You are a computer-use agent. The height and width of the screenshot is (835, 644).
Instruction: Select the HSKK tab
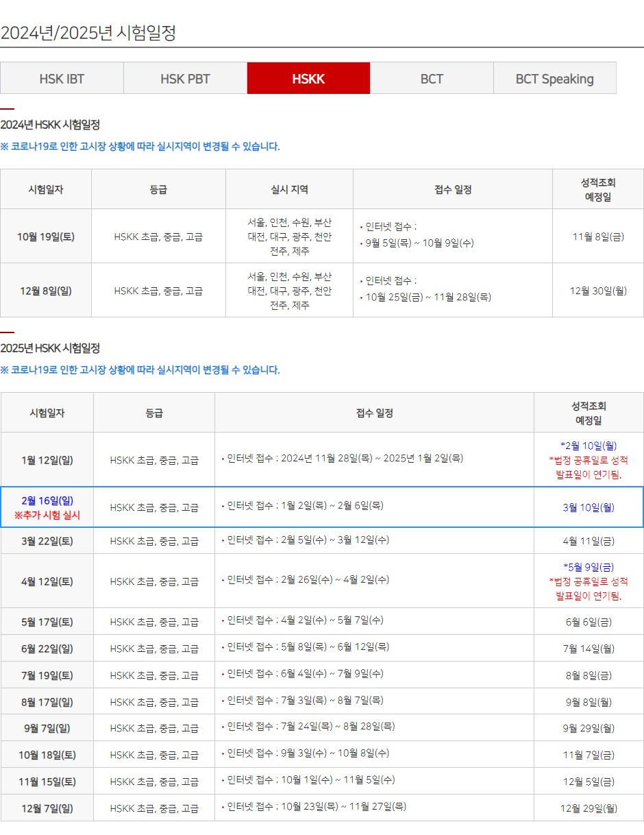coord(308,78)
